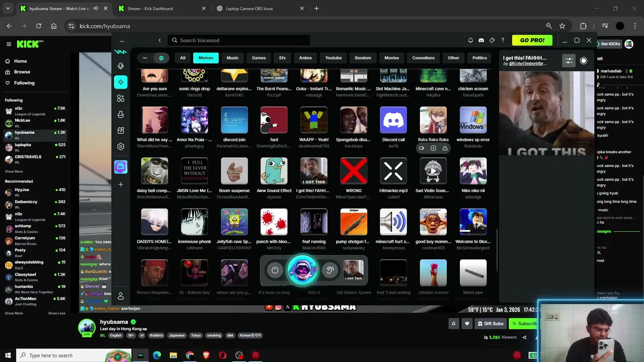Switch to my soundboards waveform toggle

coord(145,58)
